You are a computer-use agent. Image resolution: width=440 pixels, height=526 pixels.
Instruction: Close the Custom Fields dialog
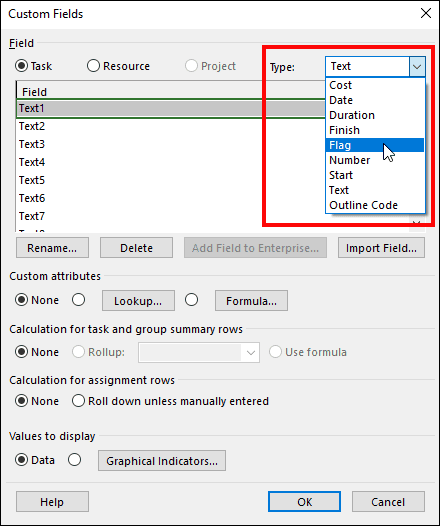[426, 13]
